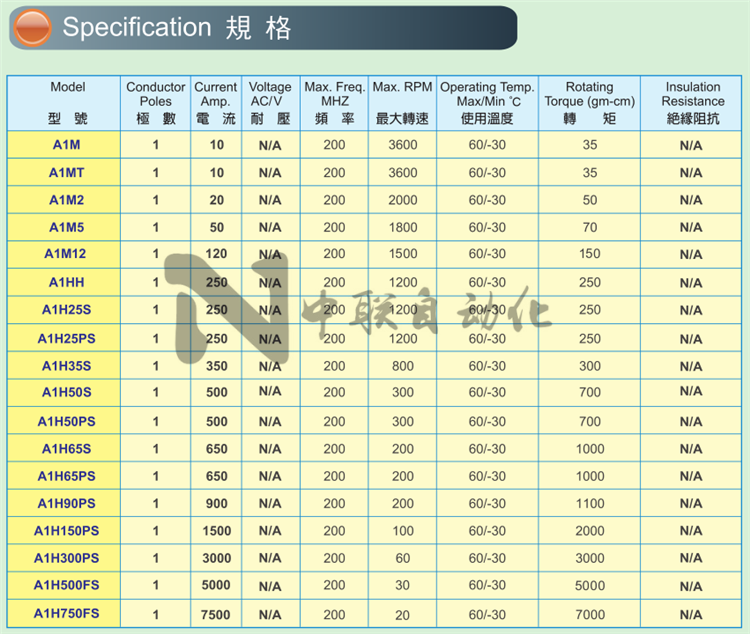Click torque value 2000 in A1H150PS row
Image resolution: width=750 pixels, height=634 pixels.
pos(590,531)
